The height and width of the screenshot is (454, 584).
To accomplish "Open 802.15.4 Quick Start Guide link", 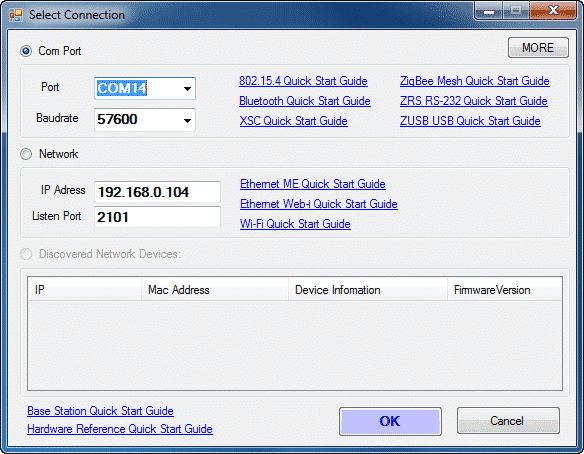I will pos(303,81).
